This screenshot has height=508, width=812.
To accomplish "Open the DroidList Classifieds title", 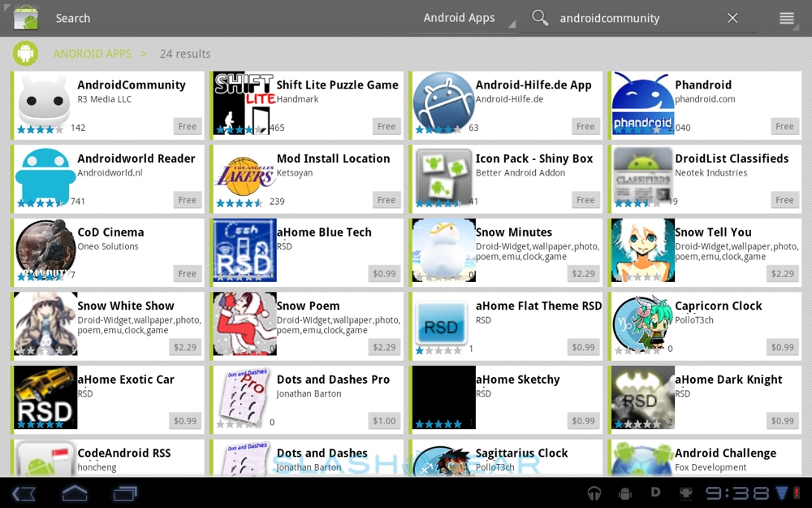I will click(x=732, y=158).
